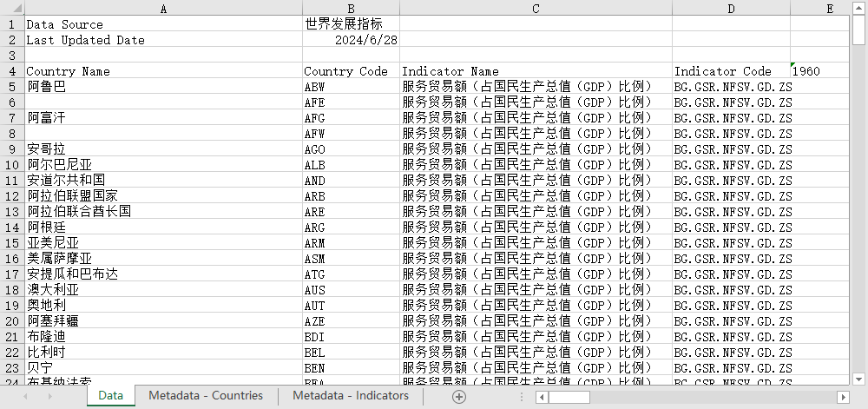Viewport: 868px width, 409px height.
Task: Click the cell containing country code AUS
Action: (350, 290)
